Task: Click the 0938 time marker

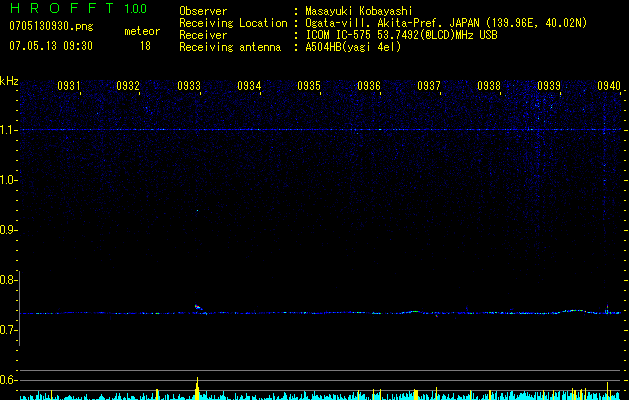Action: [489, 85]
